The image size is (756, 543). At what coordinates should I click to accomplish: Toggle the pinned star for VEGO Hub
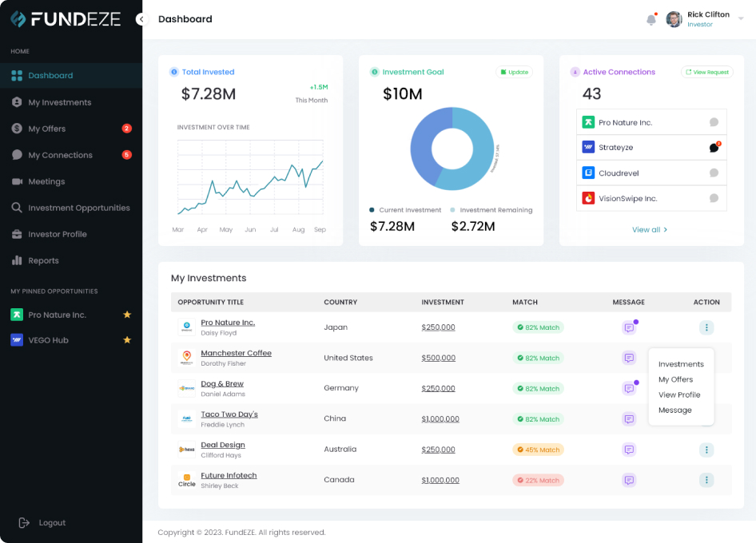pos(127,340)
